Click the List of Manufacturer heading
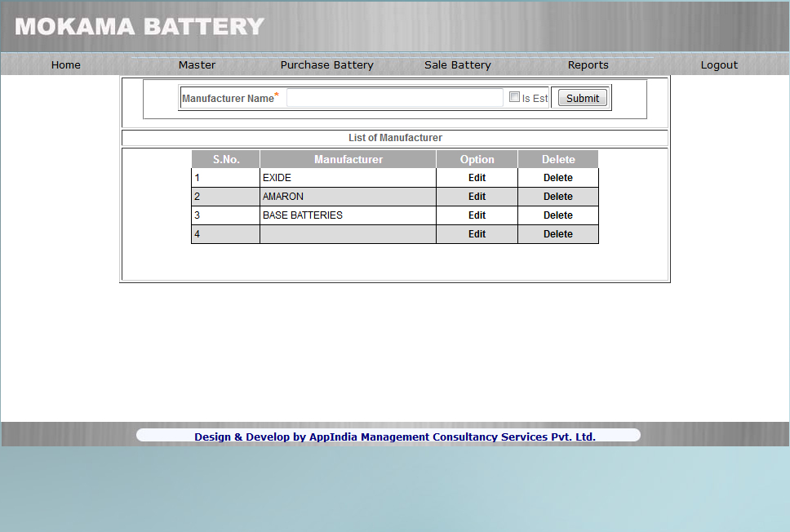The height and width of the screenshot is (532, 790). 395,138
